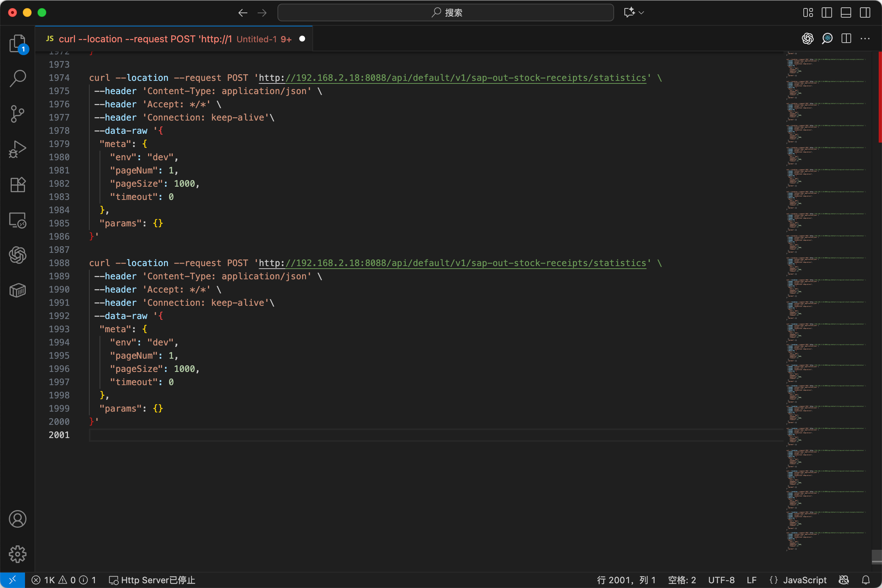Open the Remote Explorer view
This screenshot has height=588, width=882.
17,220
